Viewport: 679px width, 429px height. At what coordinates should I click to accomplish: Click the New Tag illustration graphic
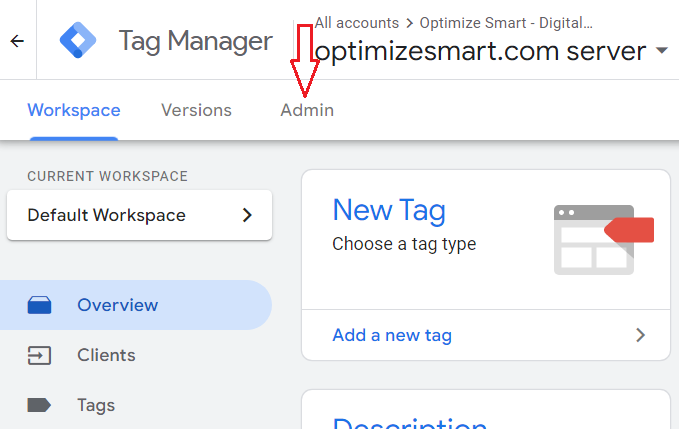click(x=602, y=238)
